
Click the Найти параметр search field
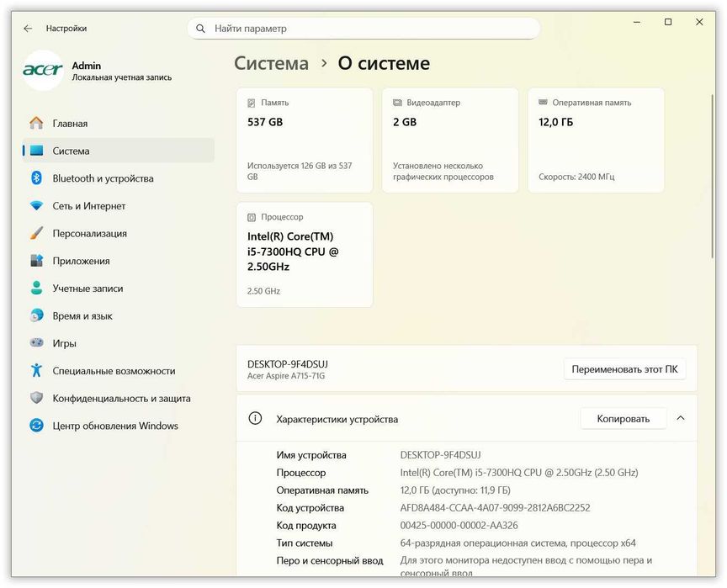[x=363, y=29]
